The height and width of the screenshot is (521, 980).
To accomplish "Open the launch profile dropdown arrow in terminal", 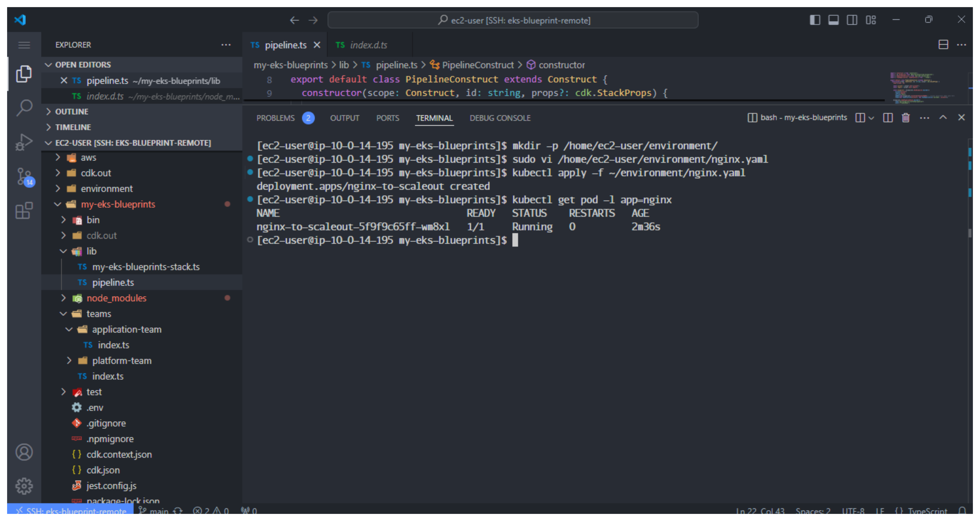I will [x=872, y=118].
